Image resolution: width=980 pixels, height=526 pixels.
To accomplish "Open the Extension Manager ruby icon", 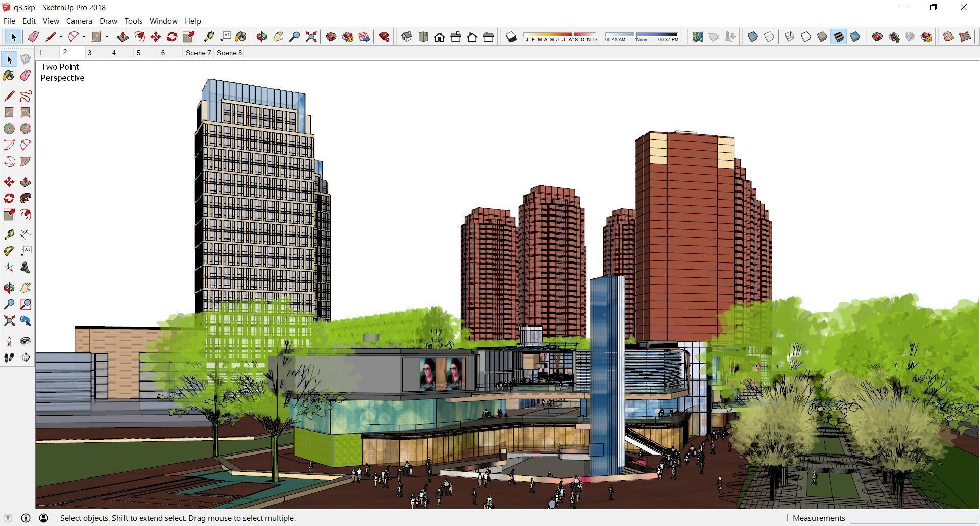I will click(x=384, y=37).
